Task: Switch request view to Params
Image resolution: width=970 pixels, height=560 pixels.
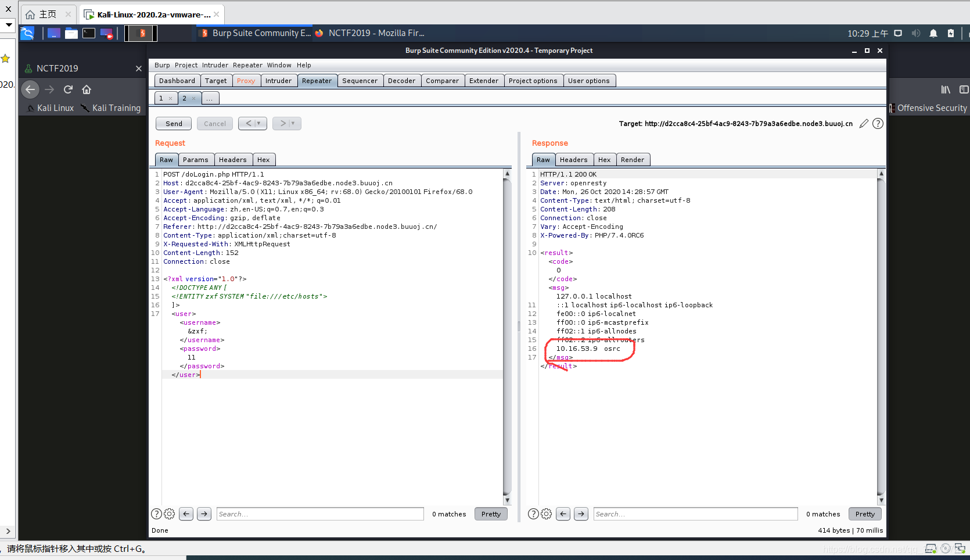Action: (x=196, y=160)
